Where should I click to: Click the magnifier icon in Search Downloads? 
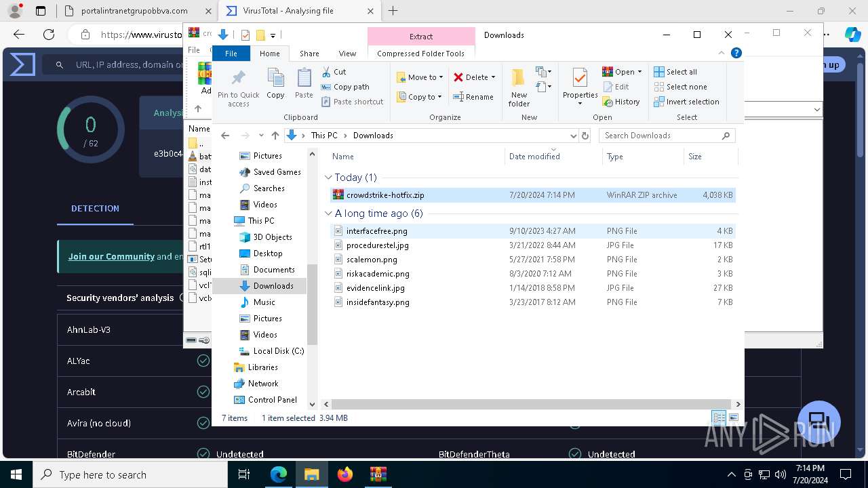726,136
